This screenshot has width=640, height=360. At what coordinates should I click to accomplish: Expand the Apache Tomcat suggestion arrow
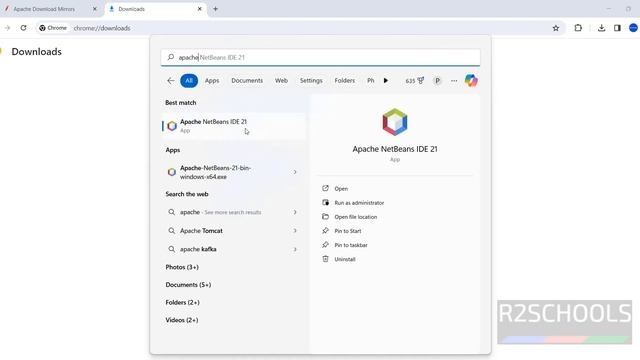point(295,231)
